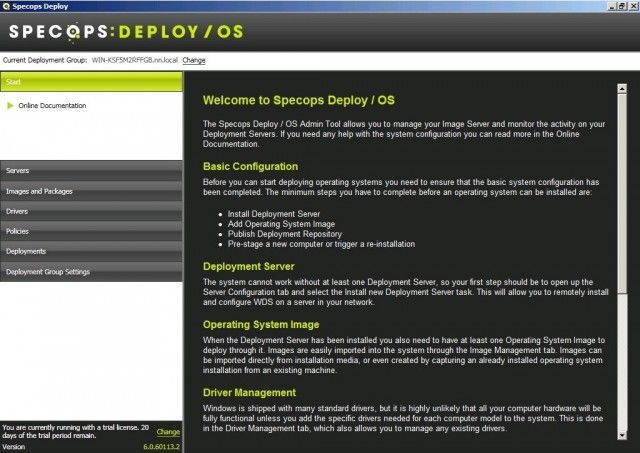Click the 'Install Deployment Server' bullet
Image resolution: width=640 pixels, height=453 pixels.
point(274,214)
